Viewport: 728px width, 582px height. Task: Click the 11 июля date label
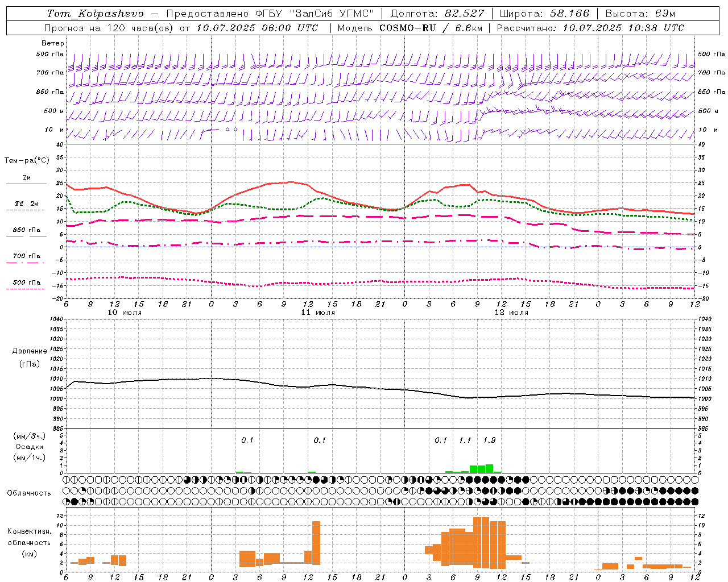pyautogui.click(x=318, y=313)
